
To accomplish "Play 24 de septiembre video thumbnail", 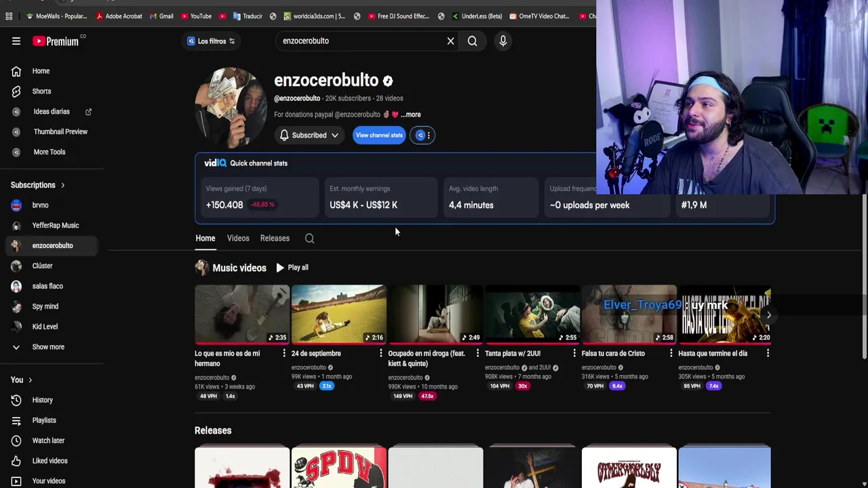I will pos(338,314).
